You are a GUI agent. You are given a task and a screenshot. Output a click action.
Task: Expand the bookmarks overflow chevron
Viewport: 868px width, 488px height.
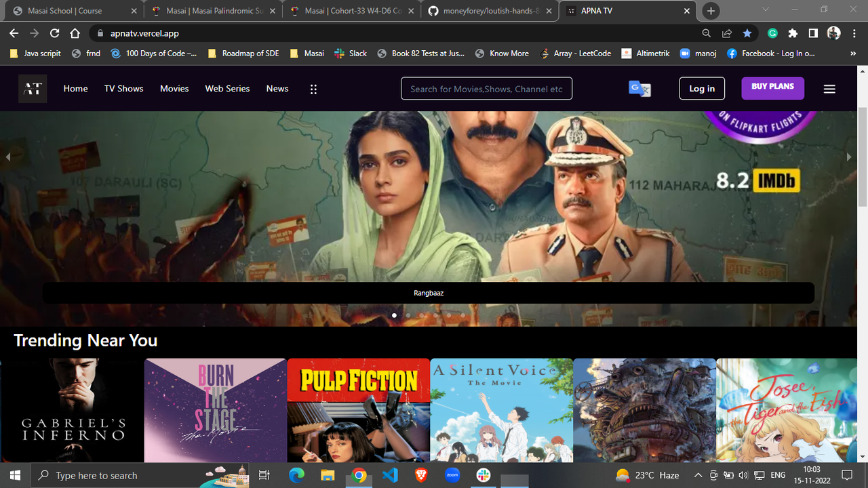pos(853,53)
